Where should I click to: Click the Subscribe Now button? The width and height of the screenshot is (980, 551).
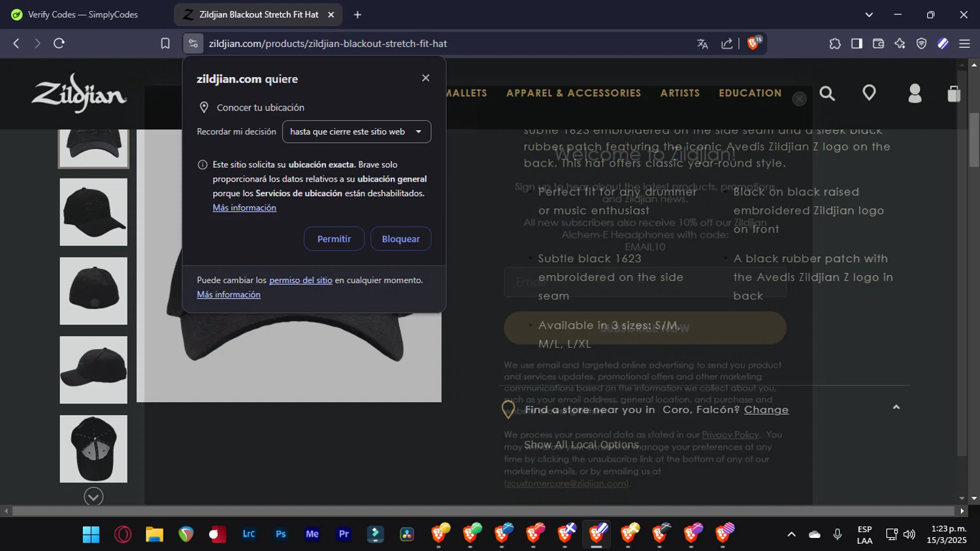click(645, 327)
